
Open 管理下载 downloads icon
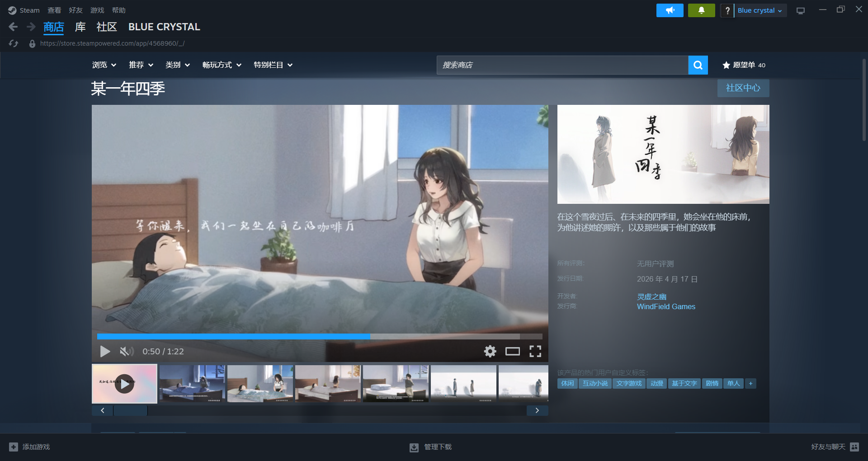pyautogui.click(x=414, y=447)
